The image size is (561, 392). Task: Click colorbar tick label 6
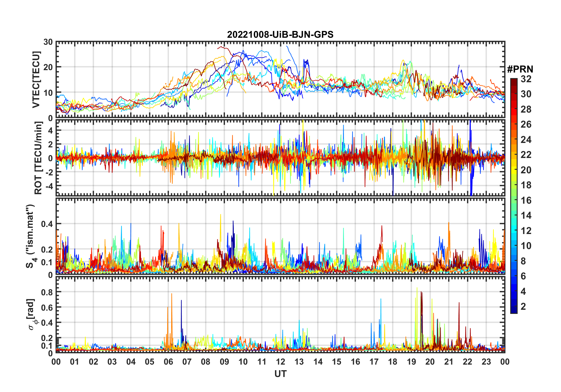523,276
